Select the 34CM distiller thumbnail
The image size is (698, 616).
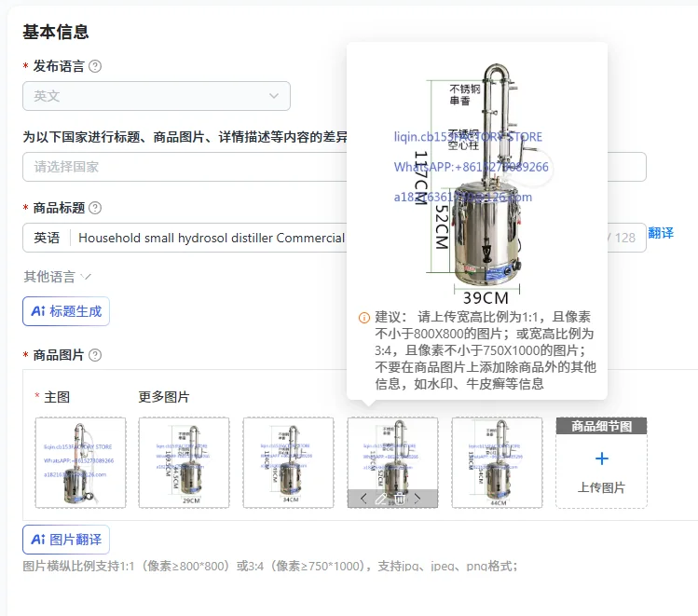point(289,462)
